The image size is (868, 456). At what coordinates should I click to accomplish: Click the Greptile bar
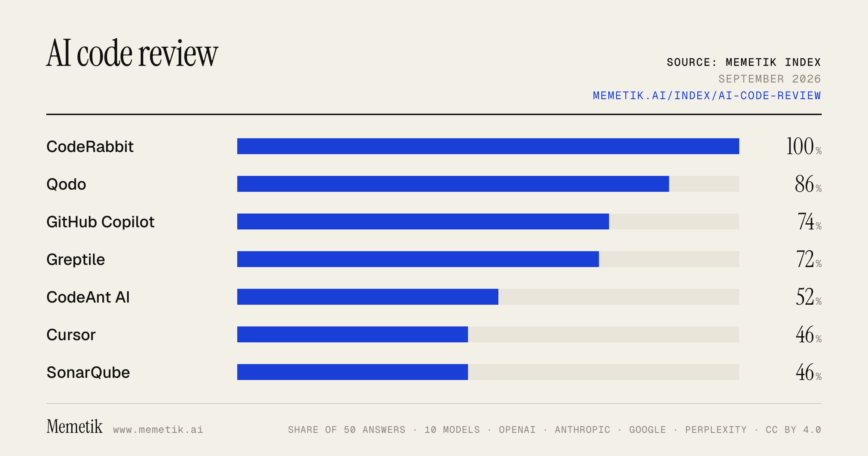tap(488, 259)
